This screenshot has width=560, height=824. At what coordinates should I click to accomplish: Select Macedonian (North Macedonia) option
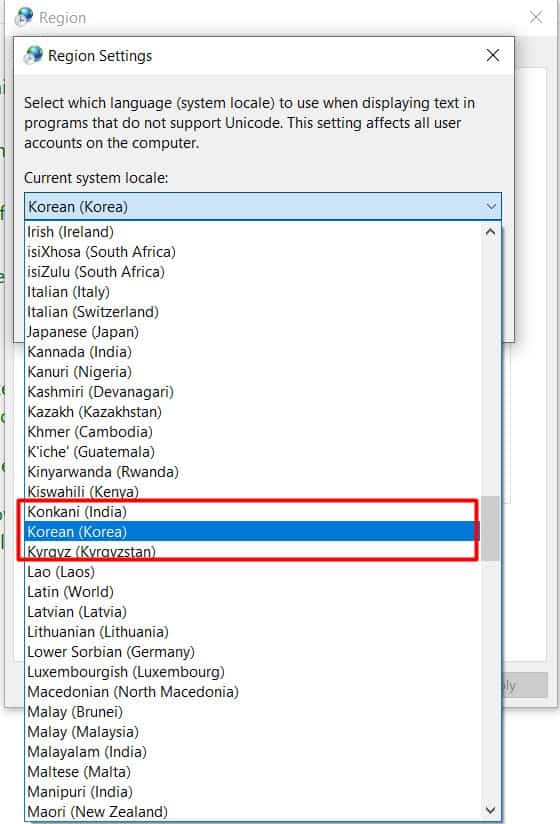pos(253,692)
